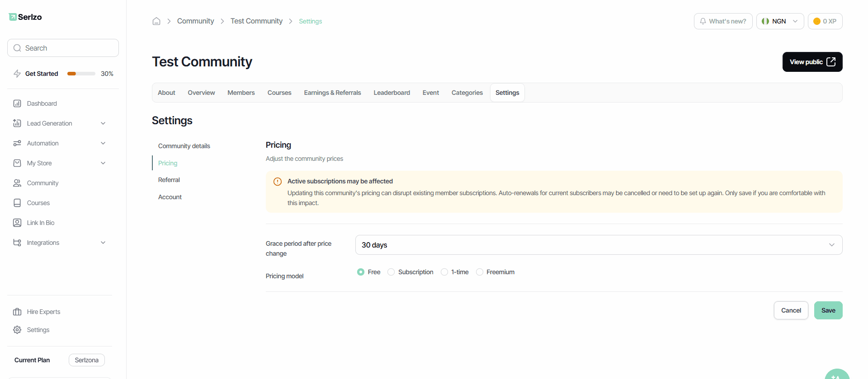Click the notification bell icon
Image resolution: width=868 pixels, height=379 pixels.
tap(703, 21)
